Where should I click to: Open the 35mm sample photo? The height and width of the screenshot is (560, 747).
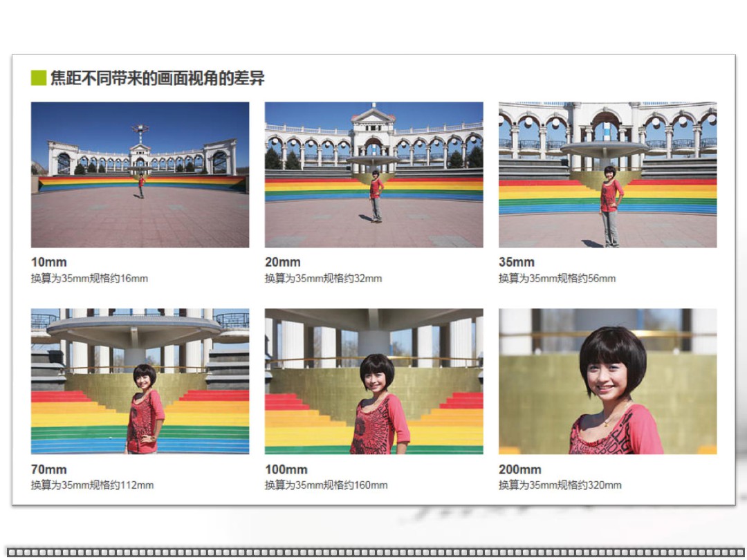coord(607,175)
